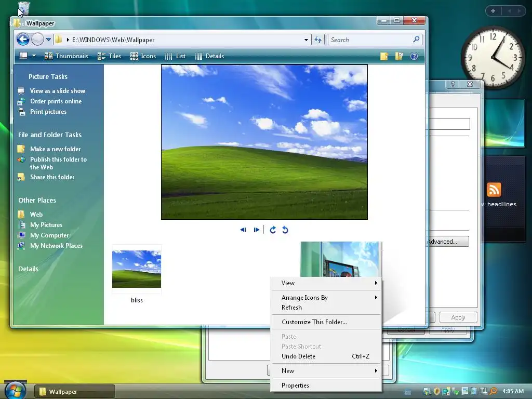Click Print pictures task
The width and height of the screenshot is (532, 399).
[48, 112]
